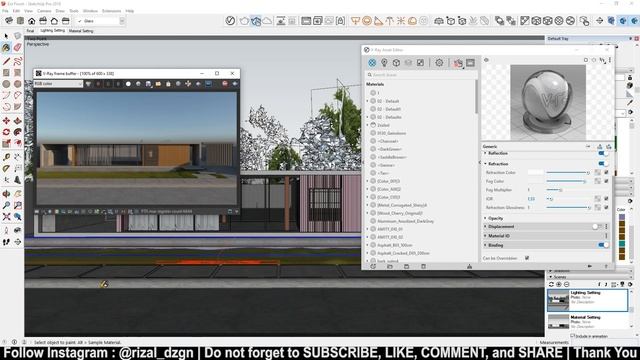Open the Camera menu
The width and height of the screenshot is (640, 360).
point(44,11)
